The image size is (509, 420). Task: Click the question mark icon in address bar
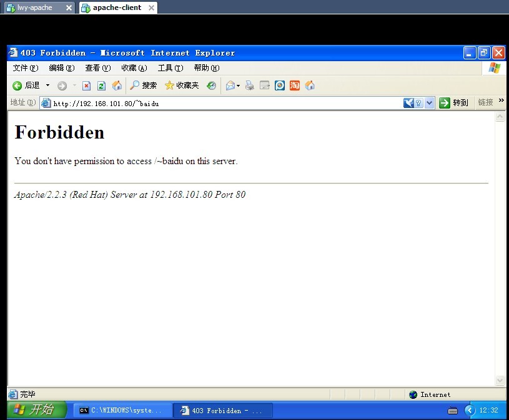tap(419, 103)
